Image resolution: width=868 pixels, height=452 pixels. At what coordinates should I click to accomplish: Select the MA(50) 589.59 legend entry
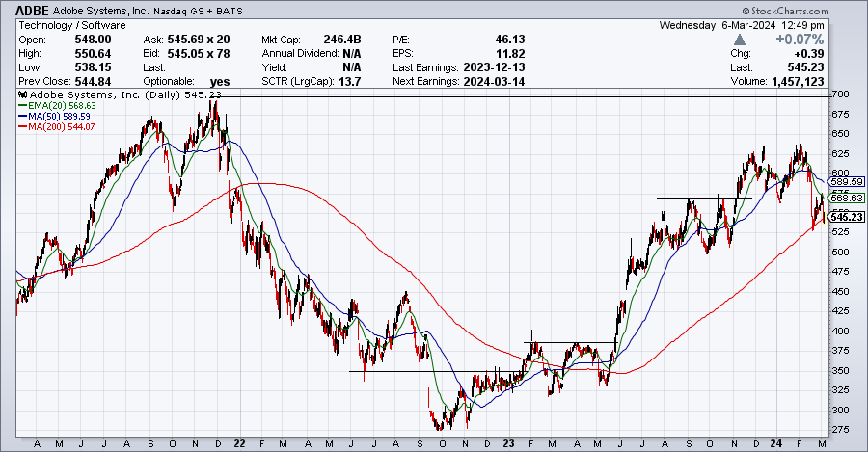coord(54,117)
